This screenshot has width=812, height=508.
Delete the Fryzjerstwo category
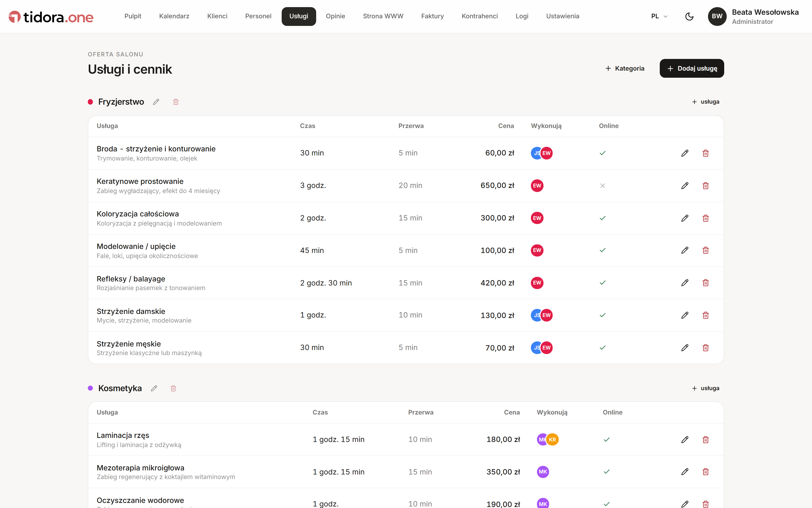pyautogui.click(x=176, y=102)
